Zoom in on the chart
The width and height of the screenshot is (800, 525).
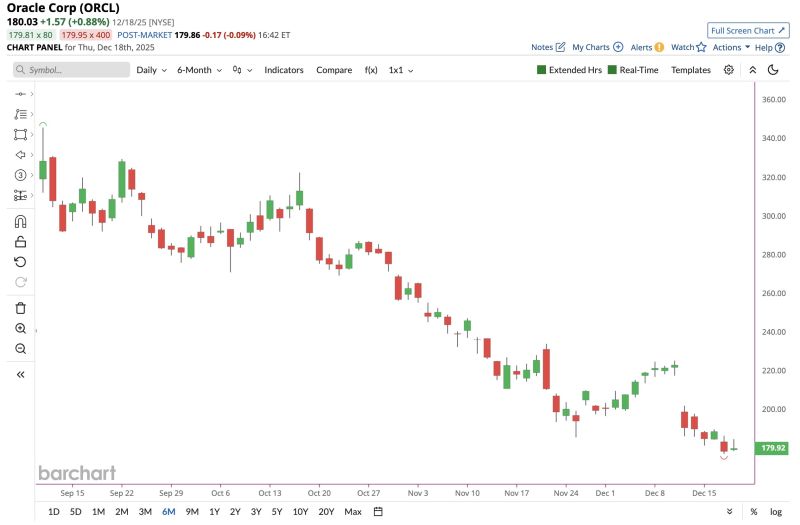click(x=20, y=328)
